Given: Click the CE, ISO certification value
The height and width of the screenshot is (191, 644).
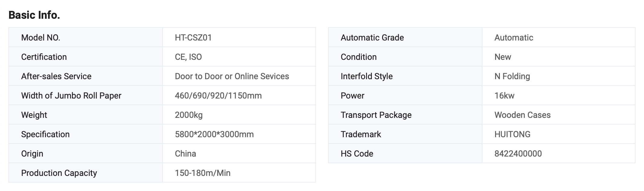Looking at the screenshot, I should (188, 57).
